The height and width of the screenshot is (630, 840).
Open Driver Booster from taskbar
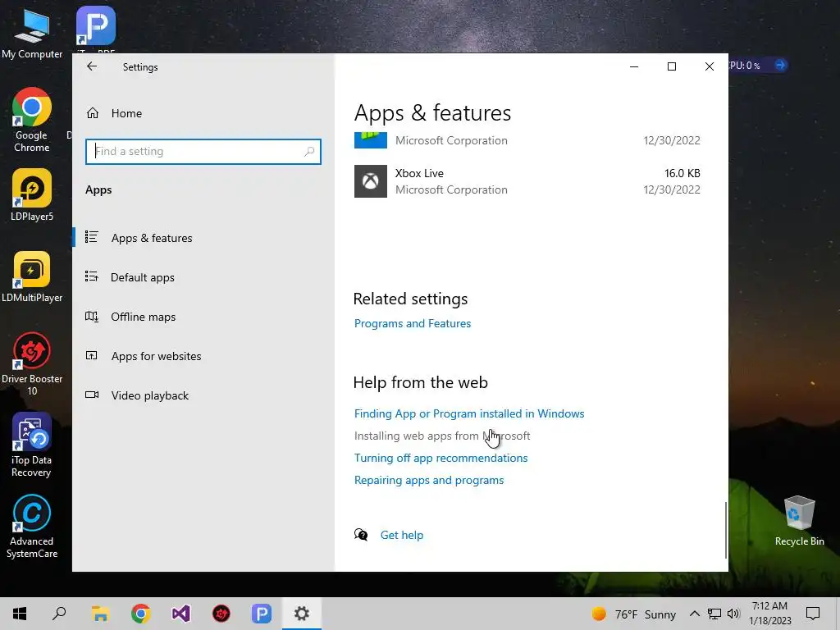(221, 614)
